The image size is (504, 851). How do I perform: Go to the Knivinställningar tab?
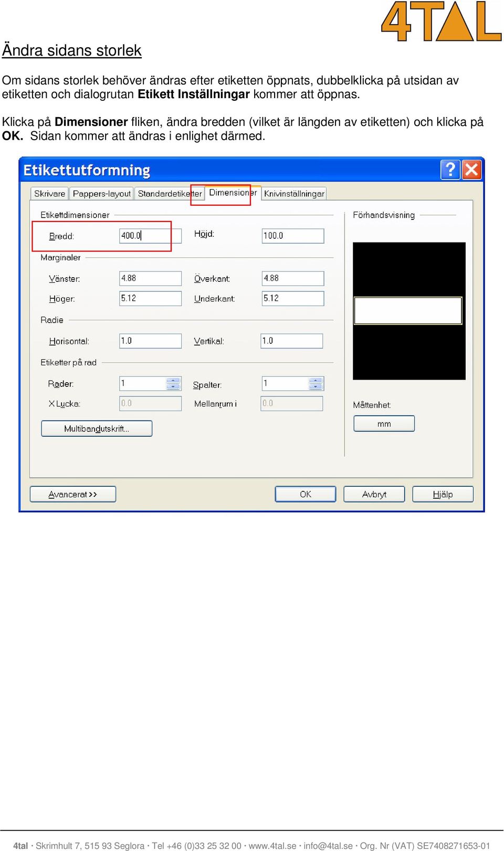click(x=294, y=194)
